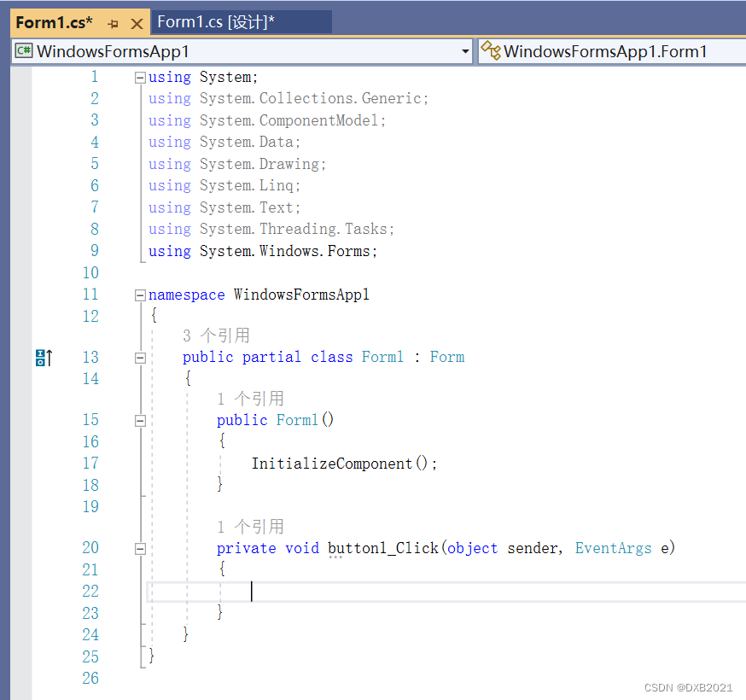746x700 pixels.
Task: Open '1 个引用' above Form1() constructor
Action: [250, 399]
